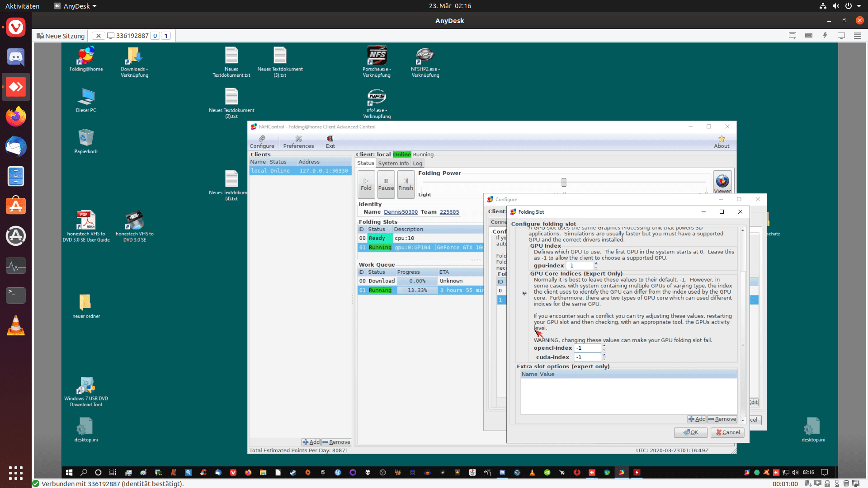Click the Exit icon in FAHControl
This screenshot has height=488, width=868.
pyautogui.click(x=330, y=142)
